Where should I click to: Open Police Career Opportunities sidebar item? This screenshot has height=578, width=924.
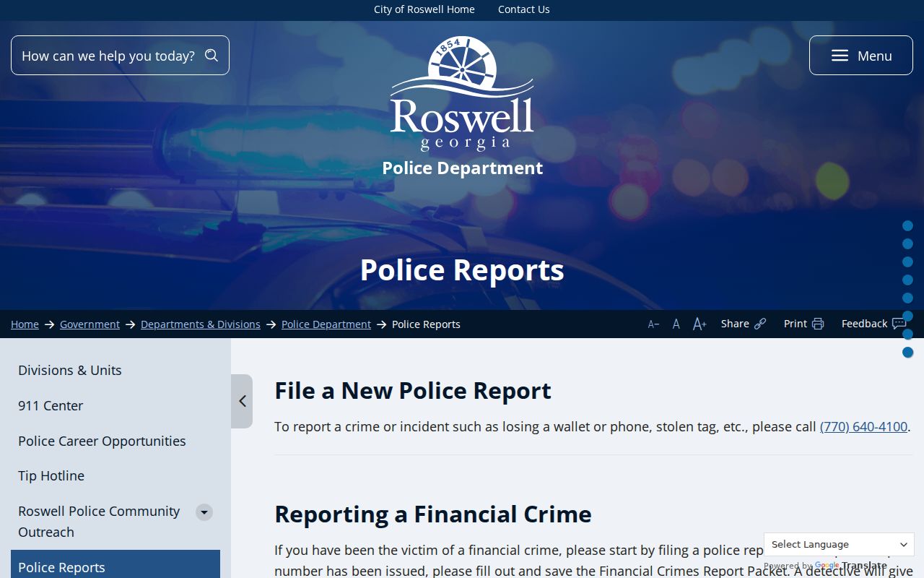tap(102, 441)
